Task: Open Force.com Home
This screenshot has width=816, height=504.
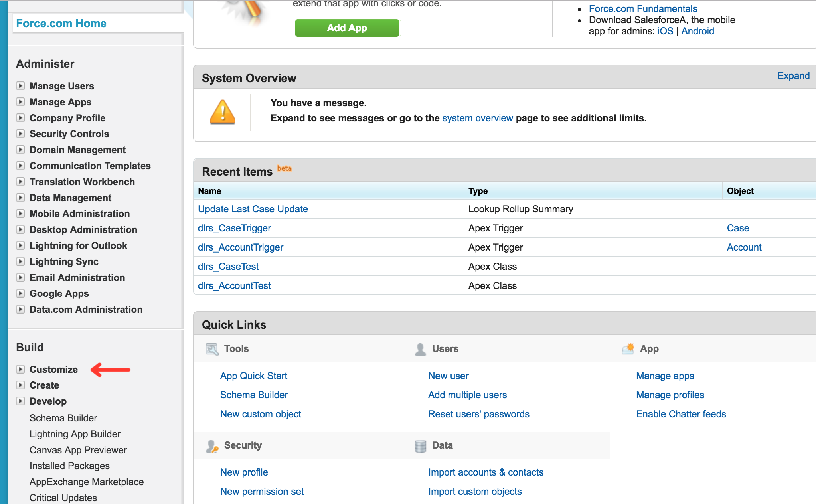Action: coord(61,23)
